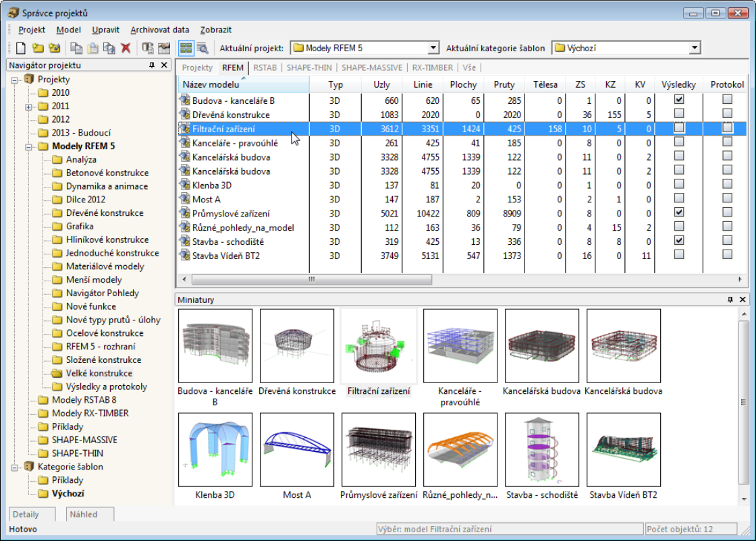The width and height of the screenshot is (756, 541).
Task: Pin the Navigátor projektu panel
Action: tap(152, 65)
